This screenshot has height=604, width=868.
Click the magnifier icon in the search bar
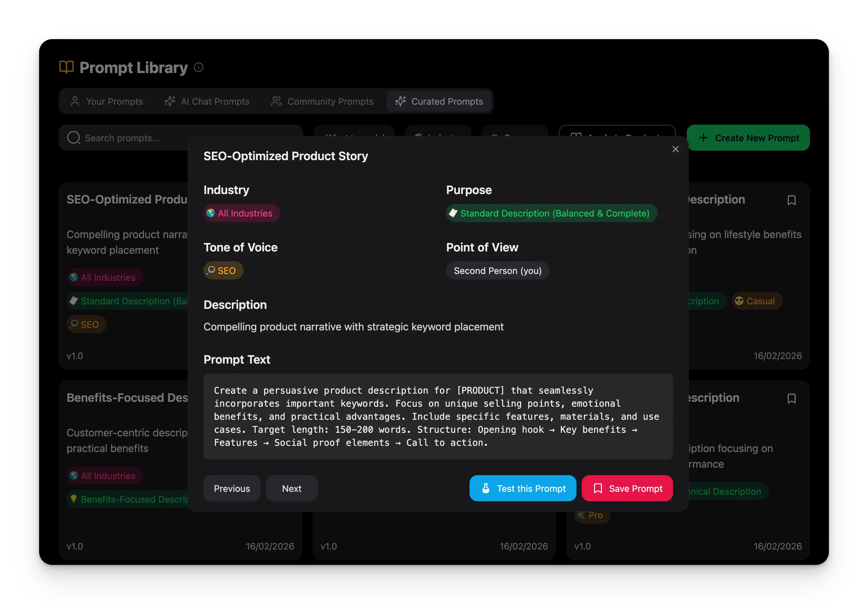tap(73, 138)
